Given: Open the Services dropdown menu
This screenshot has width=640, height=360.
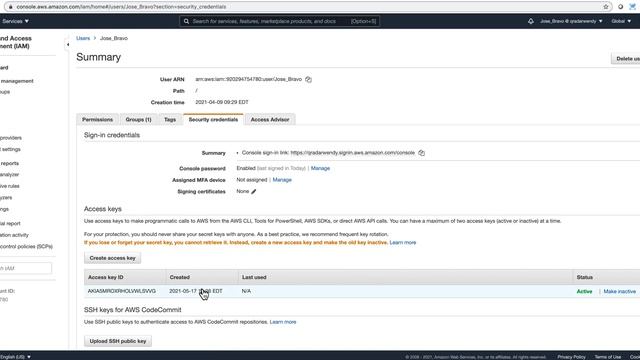Looking at the screenshot, I should pyautogui.click(x=16, y=21).
